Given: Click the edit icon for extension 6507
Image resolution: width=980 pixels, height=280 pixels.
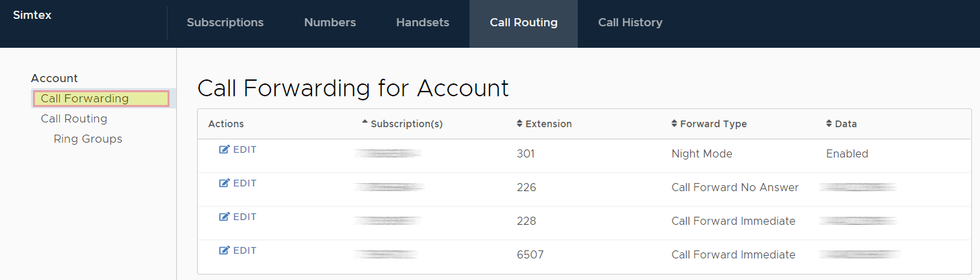Looking at the screenshot, I should [x=225, y=251].
